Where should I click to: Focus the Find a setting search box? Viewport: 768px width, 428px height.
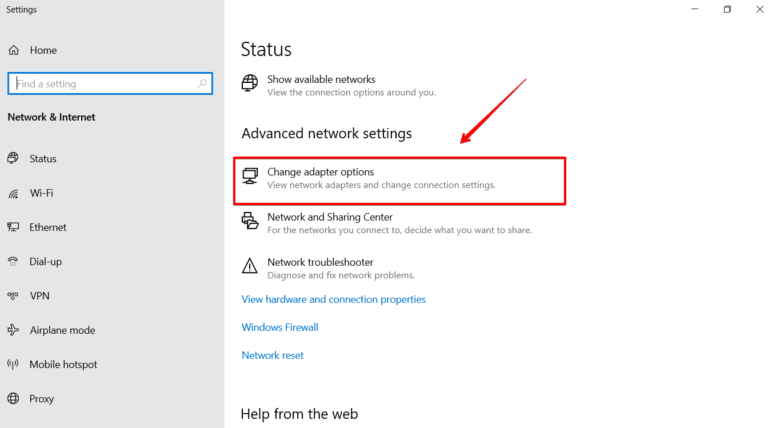[110, 84]
